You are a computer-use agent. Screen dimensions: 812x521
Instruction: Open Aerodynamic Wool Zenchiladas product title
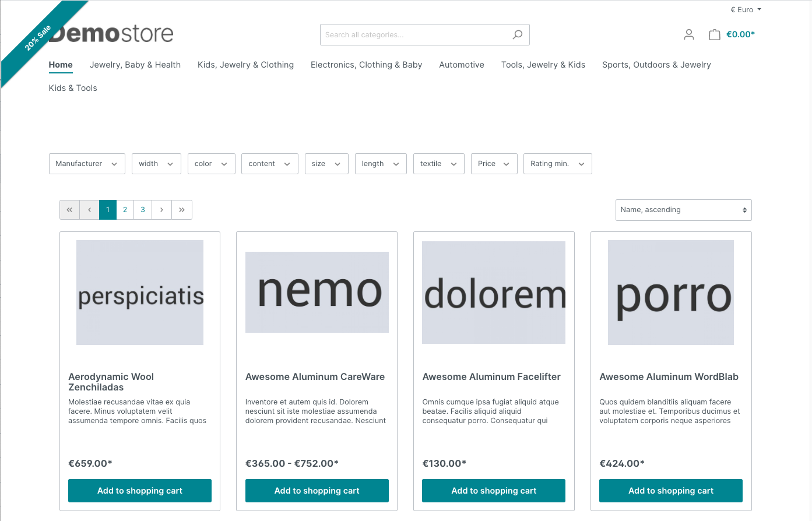click(x=111, y=382)
